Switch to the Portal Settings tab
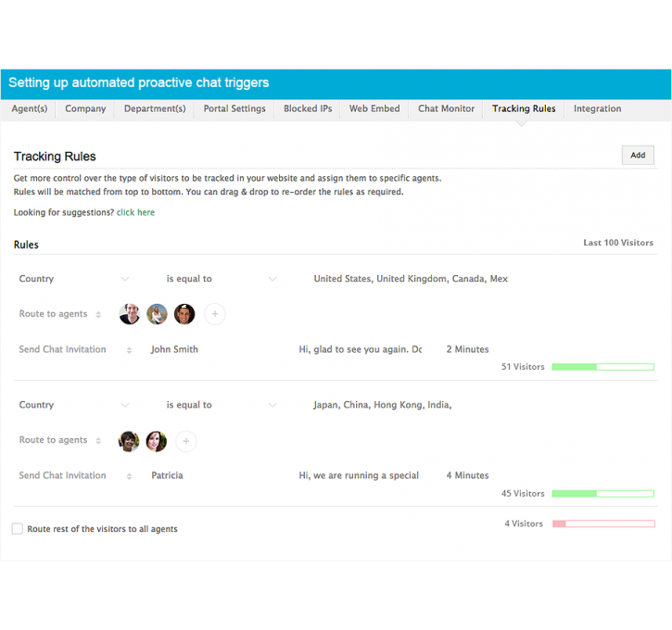Viewport: 672px width, 630px height. [235, 109]
